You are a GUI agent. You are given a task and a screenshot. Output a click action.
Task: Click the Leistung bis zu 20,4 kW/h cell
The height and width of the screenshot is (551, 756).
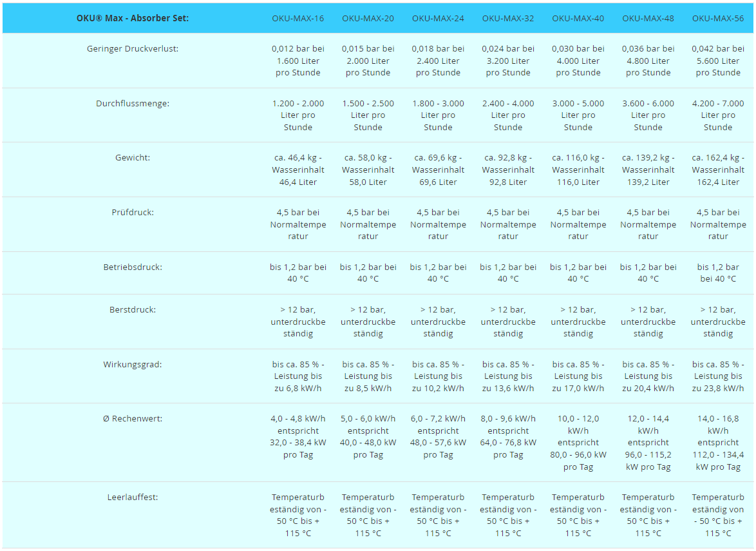click(x=648, y=376)
